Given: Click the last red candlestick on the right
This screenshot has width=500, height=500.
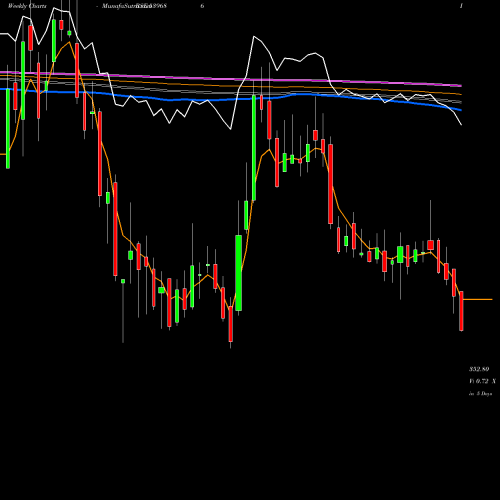Looking at the screenshot, I should tap(461, 311).
